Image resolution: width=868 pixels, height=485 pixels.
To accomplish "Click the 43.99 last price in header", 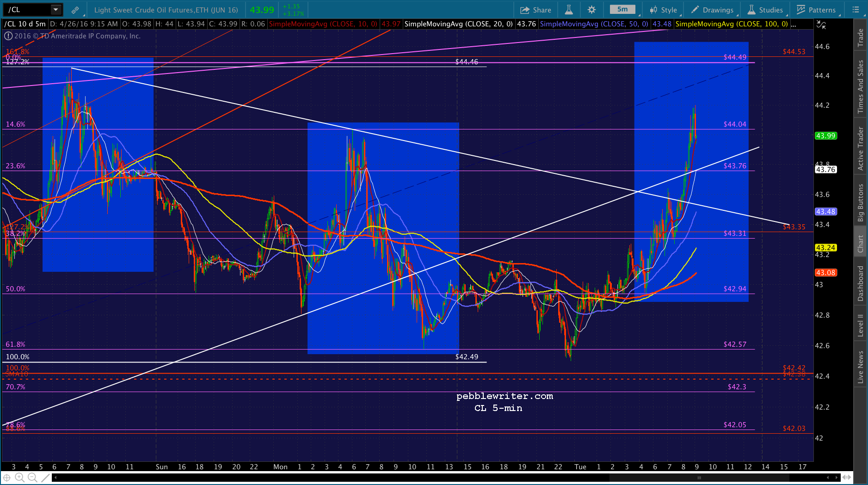I will click(x=262, y=10).
